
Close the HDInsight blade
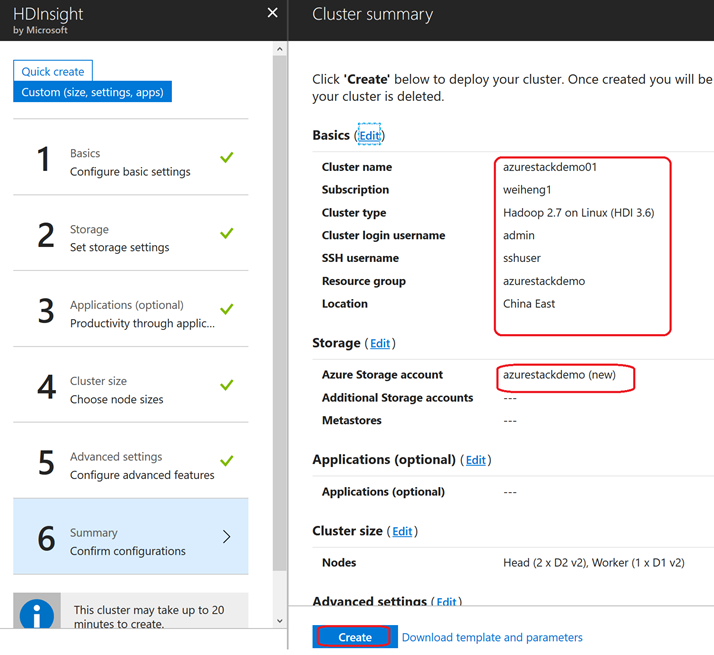[x=272, y=13]
